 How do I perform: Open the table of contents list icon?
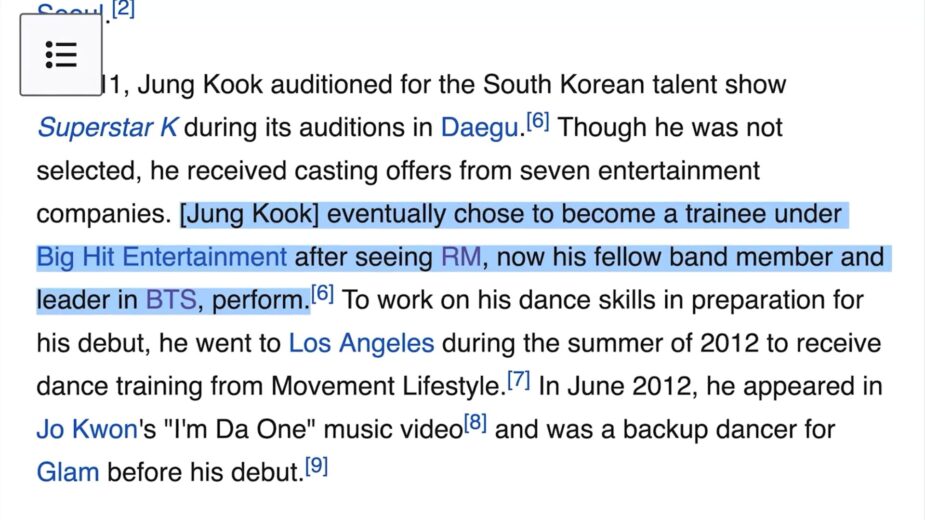tap(61, 55)
